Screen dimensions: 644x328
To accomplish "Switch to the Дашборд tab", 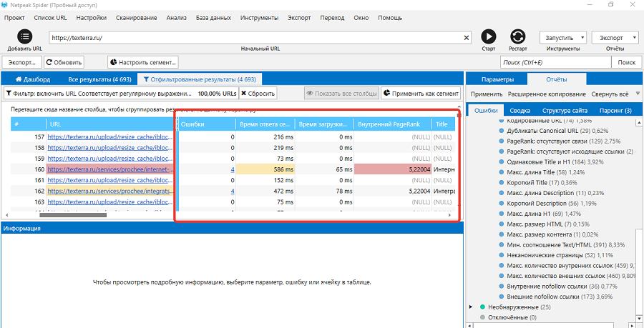I will pyautogui.click(x=33, y=79).
